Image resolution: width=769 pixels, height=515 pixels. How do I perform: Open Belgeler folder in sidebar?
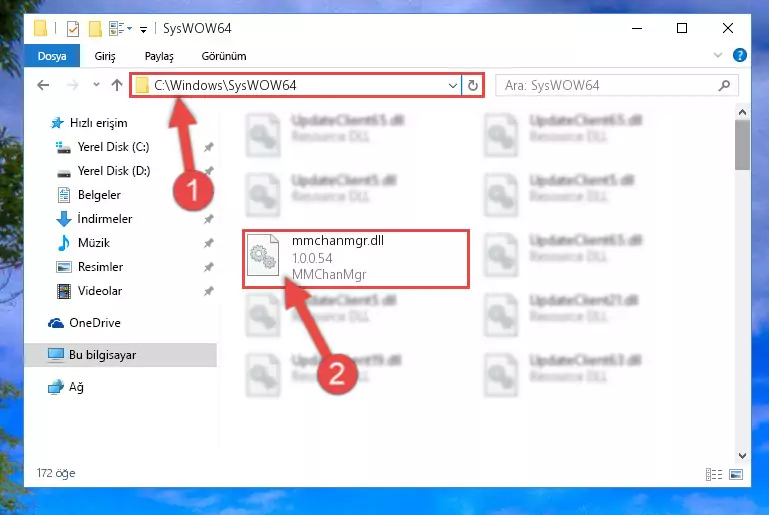(x=89, y=195)
